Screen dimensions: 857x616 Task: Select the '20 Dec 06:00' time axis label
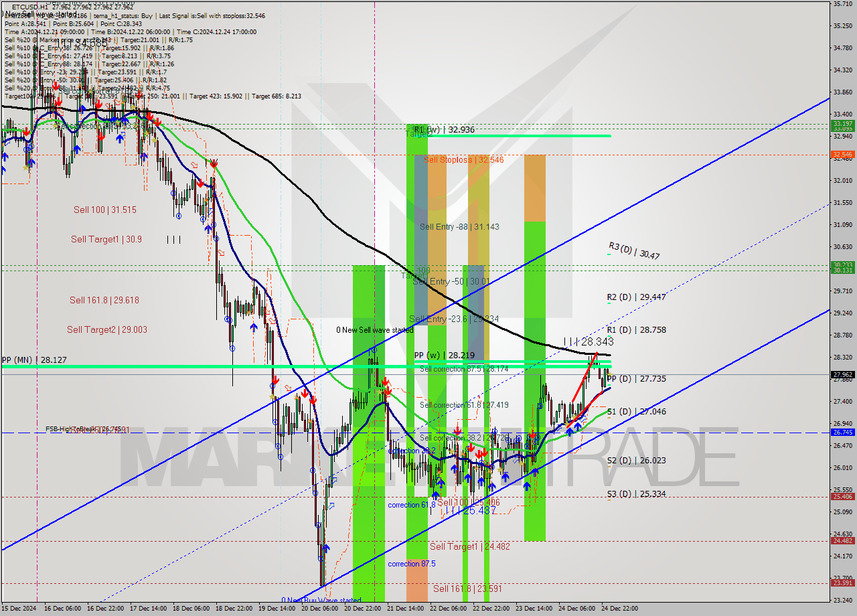point(320,609)
